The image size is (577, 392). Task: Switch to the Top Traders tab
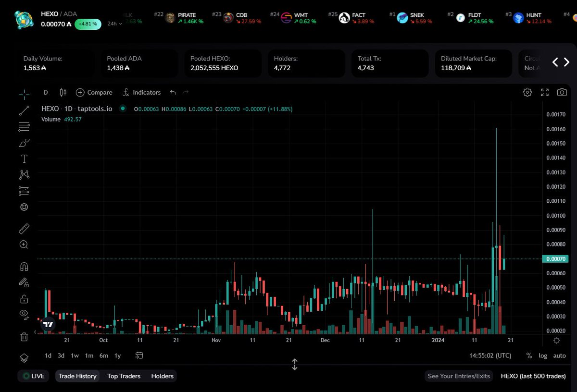[124, 376]
